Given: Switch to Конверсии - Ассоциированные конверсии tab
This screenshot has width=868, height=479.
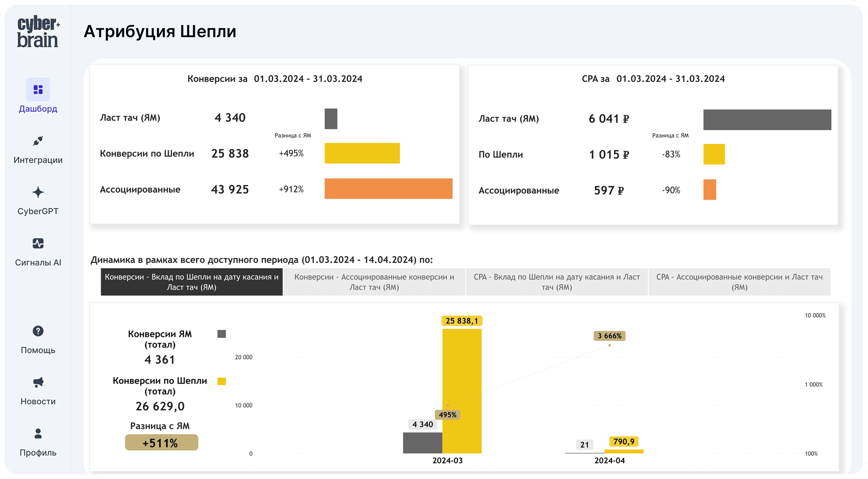Looking at the screenshot, I should pyautogui.click(x=374, y=282).
